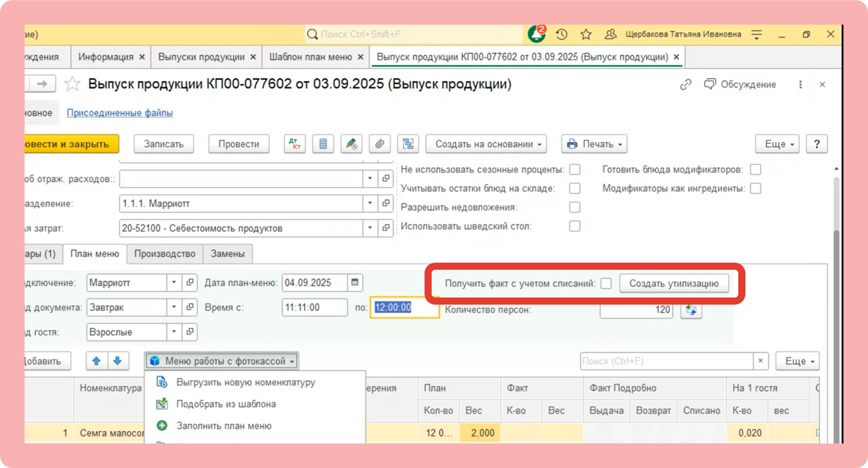Open favorites star in top bar
The width and height of the screenshot is (868, 468).
[x=586, y=35]
